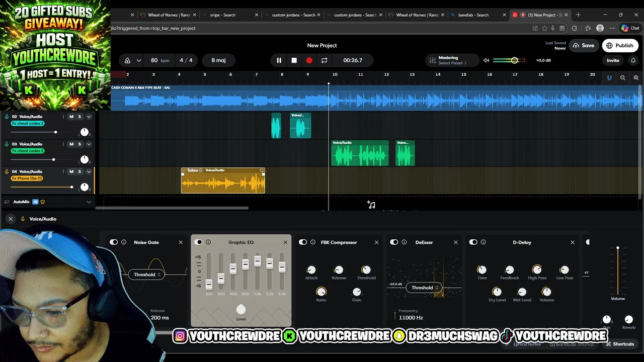Stop playback with the stop button

point(294,60)
